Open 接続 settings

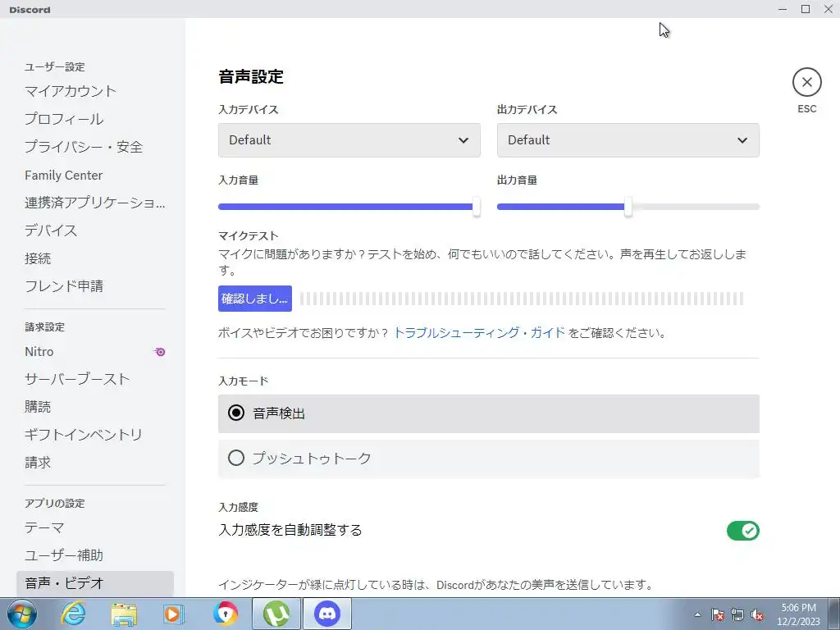[95, 258]
